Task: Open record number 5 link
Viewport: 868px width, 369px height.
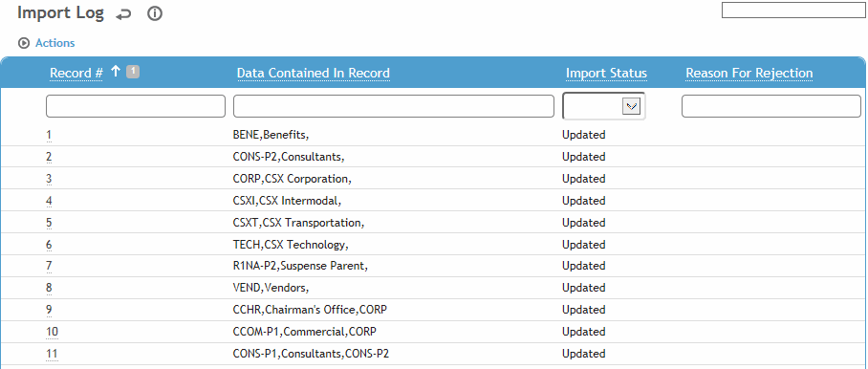Action: (x=49, y=223)
